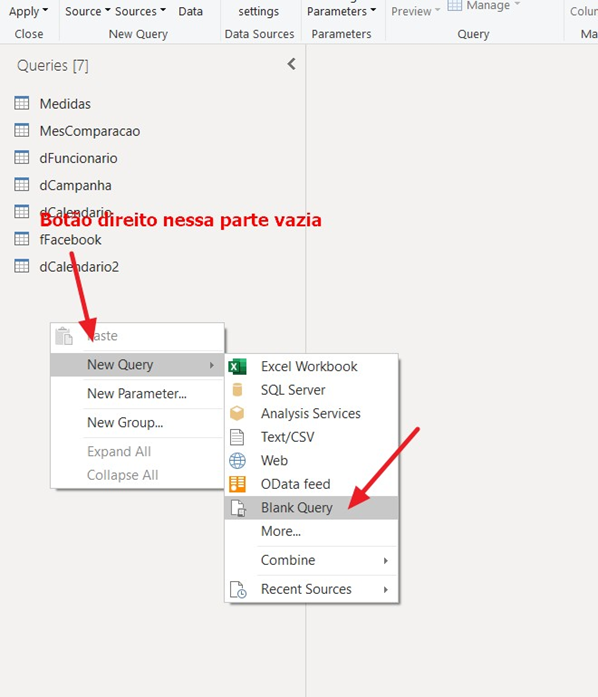
Task: Click the table icon beside Medidas
Action: click(x=21, y=103)
